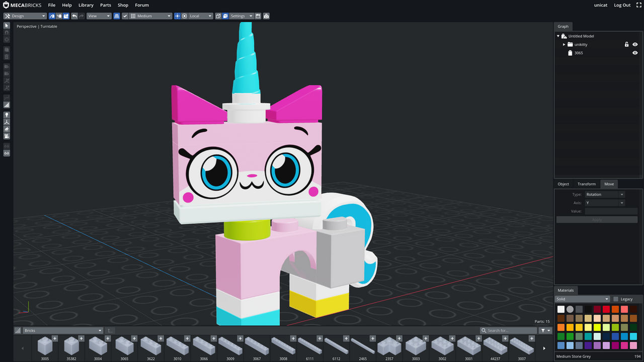644x362 pixels.
Task: Open the File menu
Action: click(52, 5)
